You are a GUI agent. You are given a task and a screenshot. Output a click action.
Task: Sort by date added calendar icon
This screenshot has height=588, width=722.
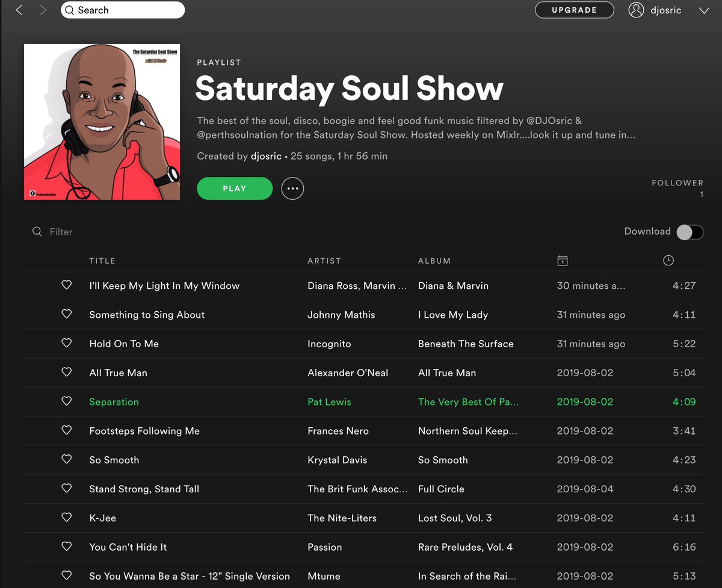pos(562,261)
